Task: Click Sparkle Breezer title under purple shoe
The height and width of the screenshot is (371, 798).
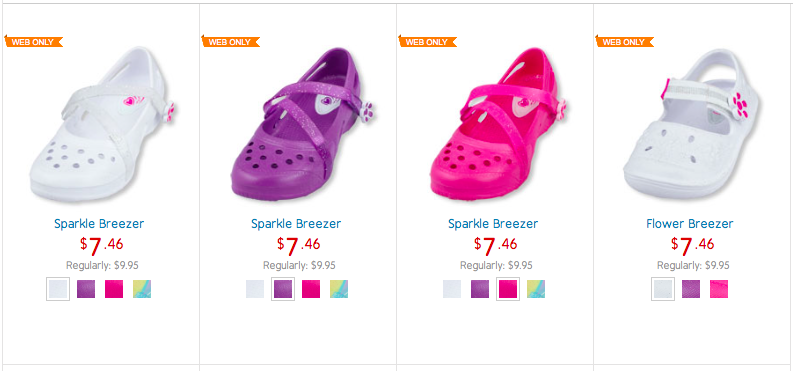Action: pyautogui.click(x=296, y=223)
